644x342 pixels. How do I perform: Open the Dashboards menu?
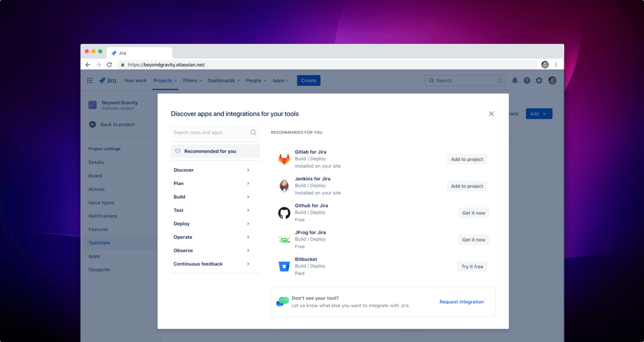[x=221, y=80]
